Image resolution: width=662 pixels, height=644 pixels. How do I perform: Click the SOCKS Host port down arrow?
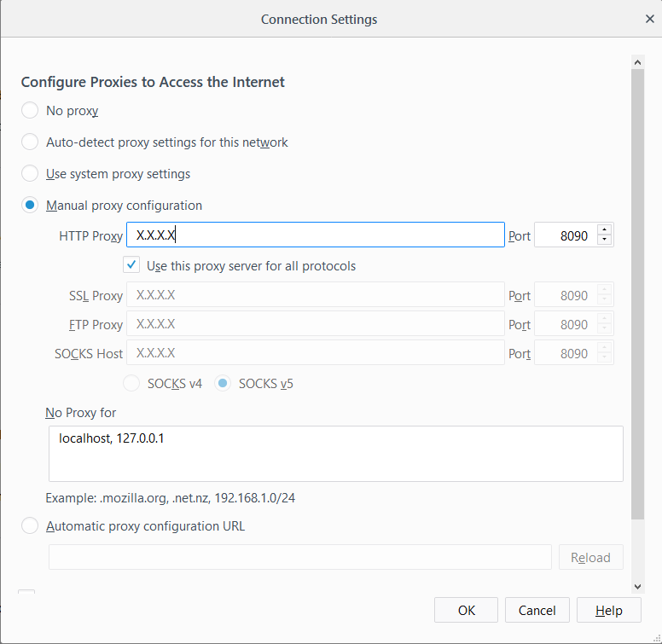point(604,357)
